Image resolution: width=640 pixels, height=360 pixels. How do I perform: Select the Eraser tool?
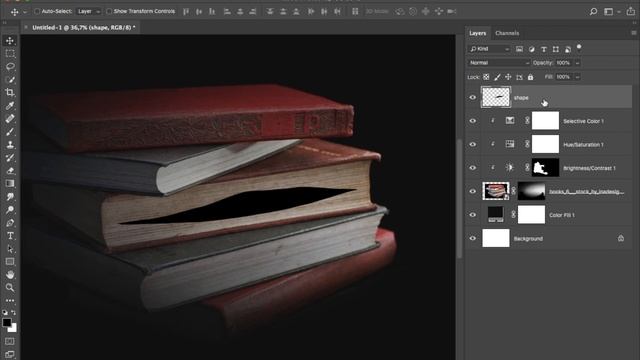click(x=10, y=171)
